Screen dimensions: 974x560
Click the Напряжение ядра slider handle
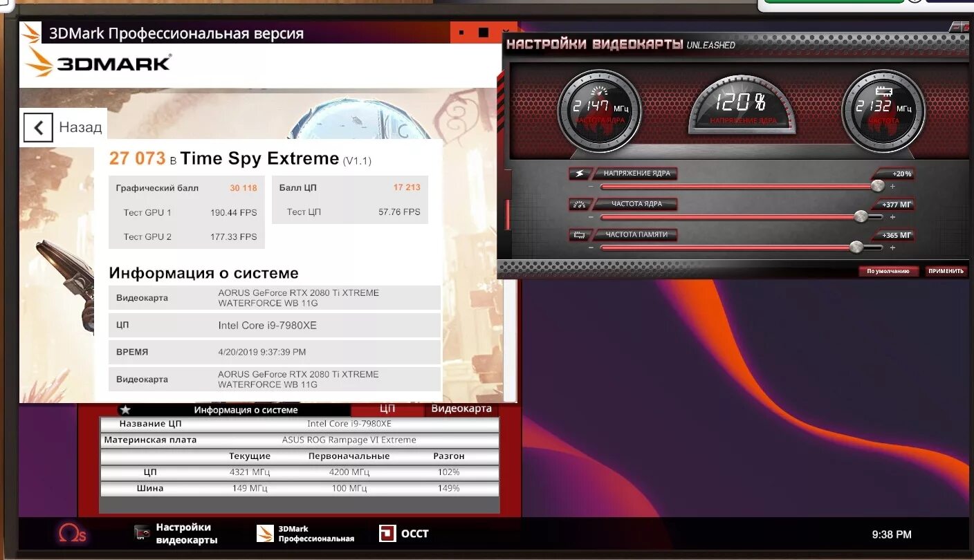[877, 186]
